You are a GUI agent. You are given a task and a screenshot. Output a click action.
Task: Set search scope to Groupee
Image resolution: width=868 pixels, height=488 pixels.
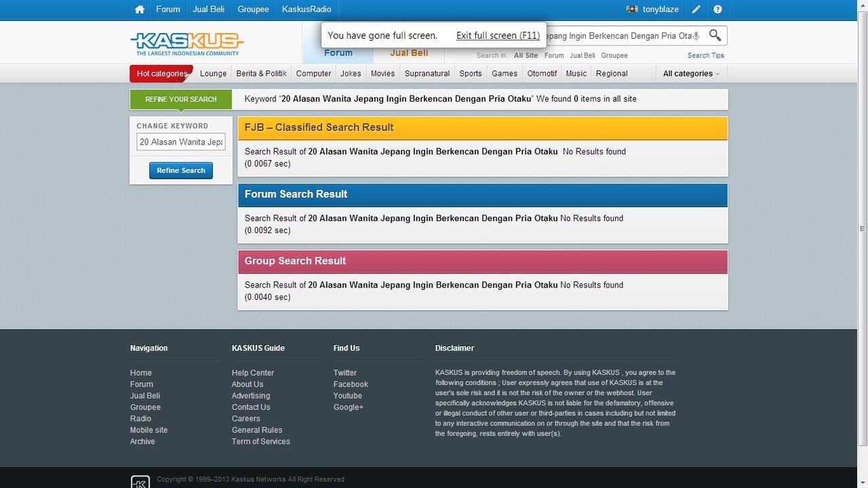coord(614,56)
